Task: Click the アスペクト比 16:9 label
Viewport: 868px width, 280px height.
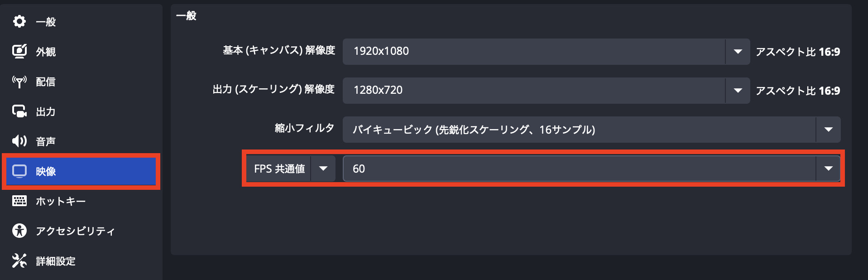Action: (x=798, y=51)
